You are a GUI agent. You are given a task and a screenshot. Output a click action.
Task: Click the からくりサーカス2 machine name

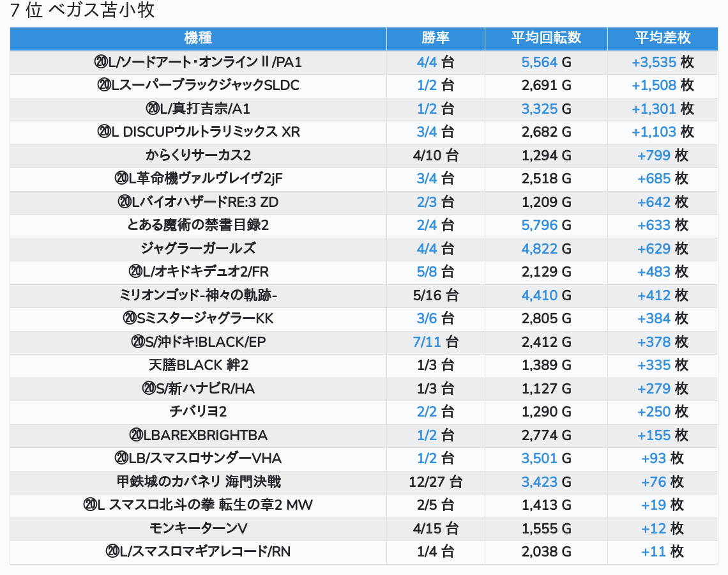(x=198, y=155)
